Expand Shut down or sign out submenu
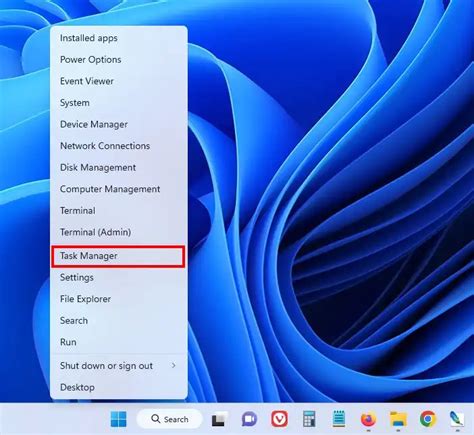Viewport: 474px width, 435px height. (x=119, y=366)
